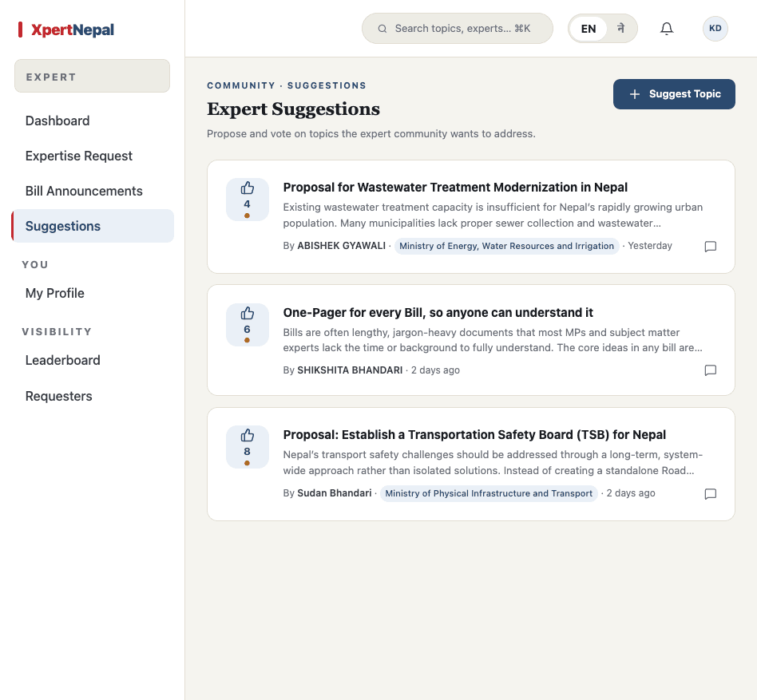757x700 pixels.
Task: Click the XpertNepal logo
Action: pos(66,30)
